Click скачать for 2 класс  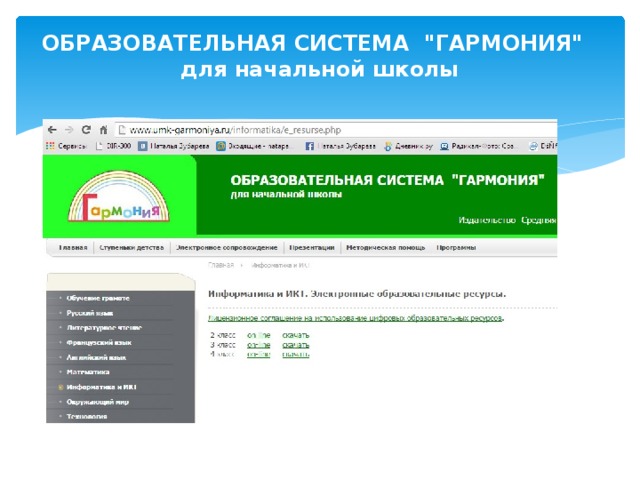pyautogui.click(x=296, y=335)
